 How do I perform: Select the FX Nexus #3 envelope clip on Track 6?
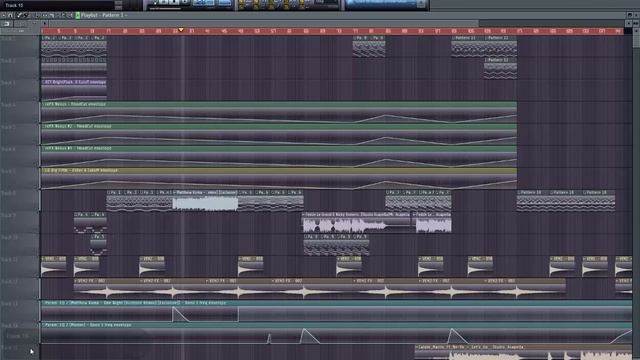[279, 156]
